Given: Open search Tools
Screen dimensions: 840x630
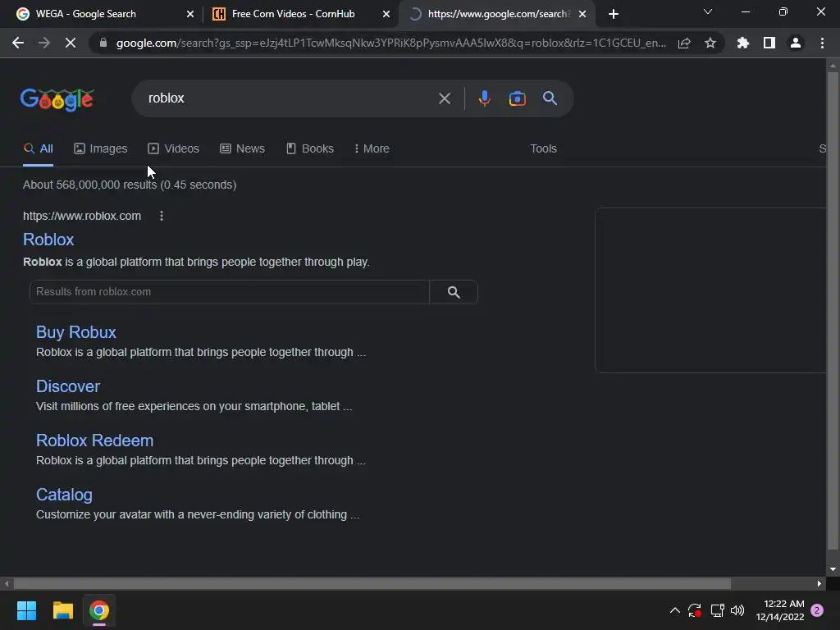Looking at the screenshot, I should point(543,149).
